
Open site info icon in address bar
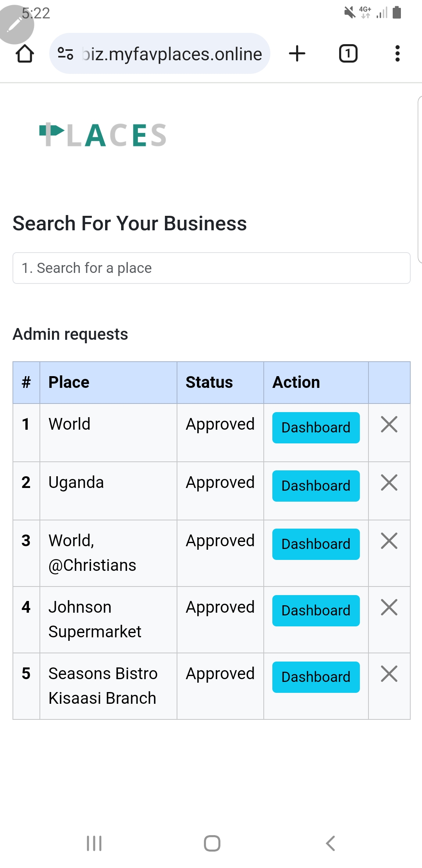(65, 54)
